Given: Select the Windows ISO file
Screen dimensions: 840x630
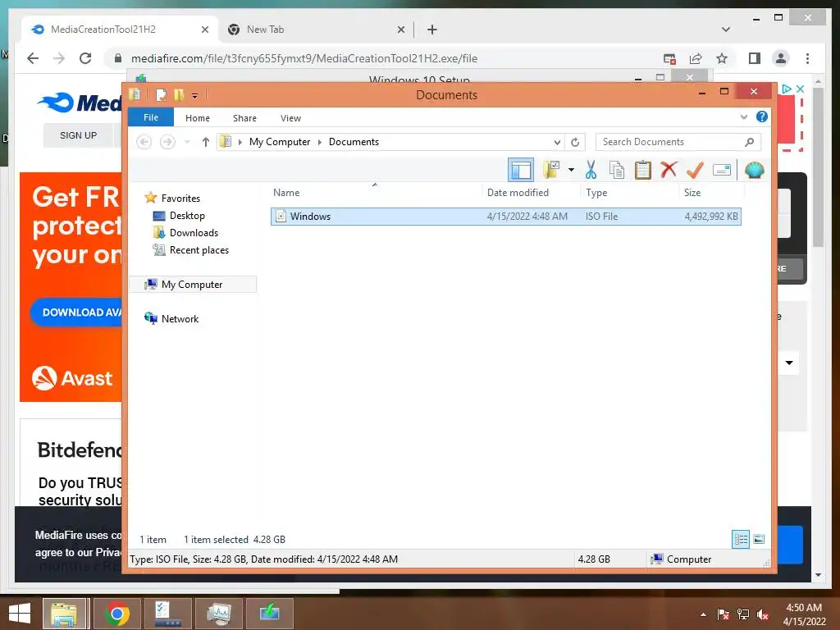Looking at the screenshot, I should pyautogui.click(x=505, y=217).
